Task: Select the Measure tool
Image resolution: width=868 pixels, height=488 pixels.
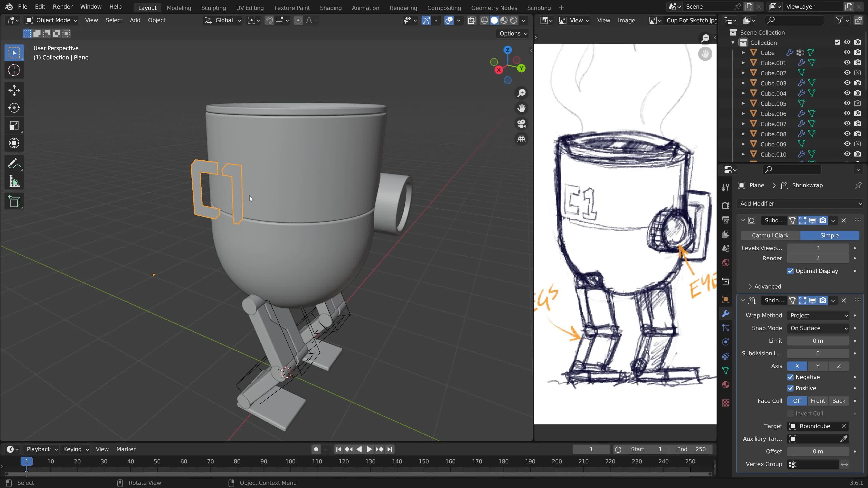Action: click(x=14, y=182)
